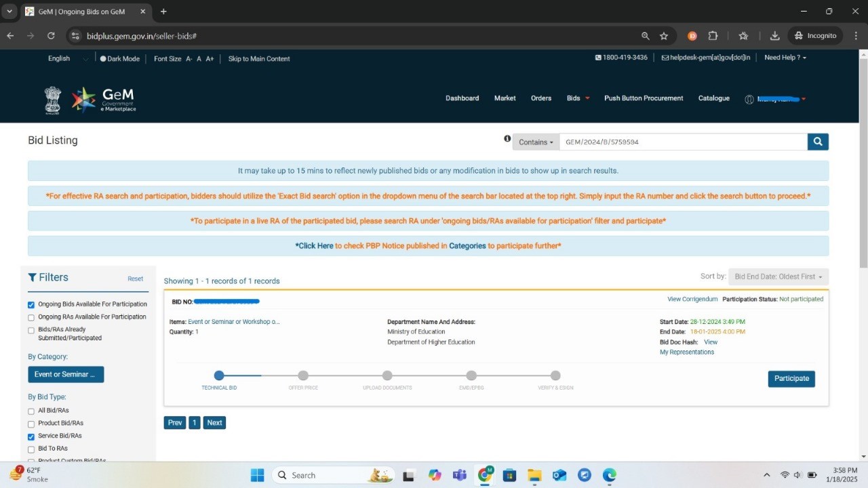This screenshot has width=868, height=488.
Task: Click the blue search magnifier button
Action: click(818, 142)
